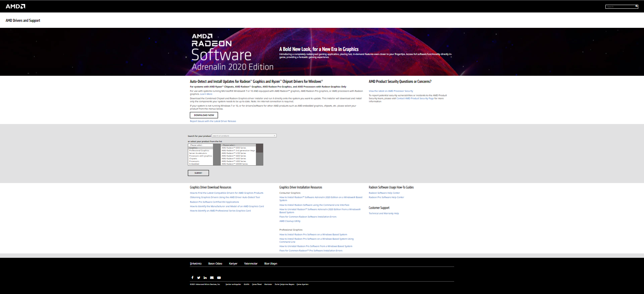Select Processors in the category list
This screenshot has width=644, height=294.
pos(201,161)
